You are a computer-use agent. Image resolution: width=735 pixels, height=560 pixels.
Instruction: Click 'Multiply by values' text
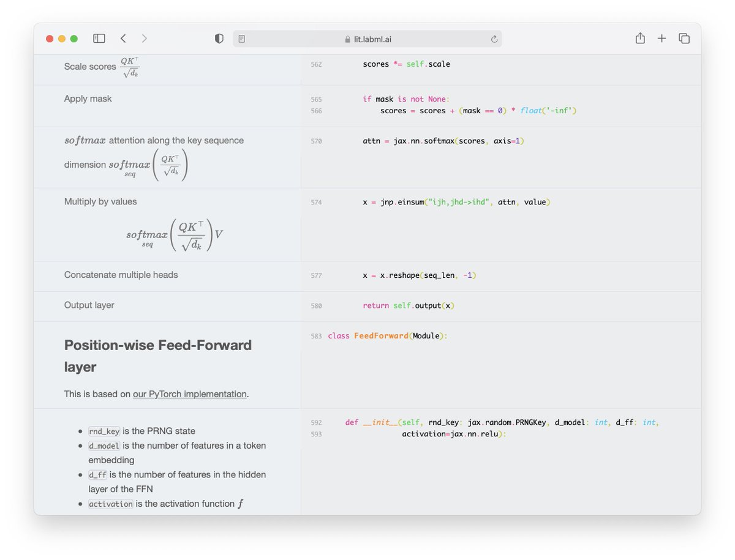(100, 201)
